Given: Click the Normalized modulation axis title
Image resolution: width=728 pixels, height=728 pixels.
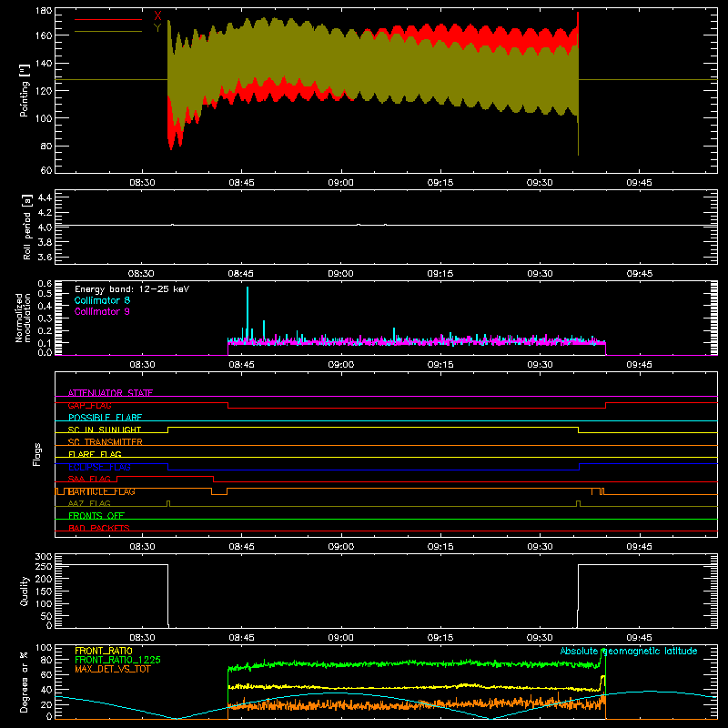Looking at the screenshot, I should (22, 318).
